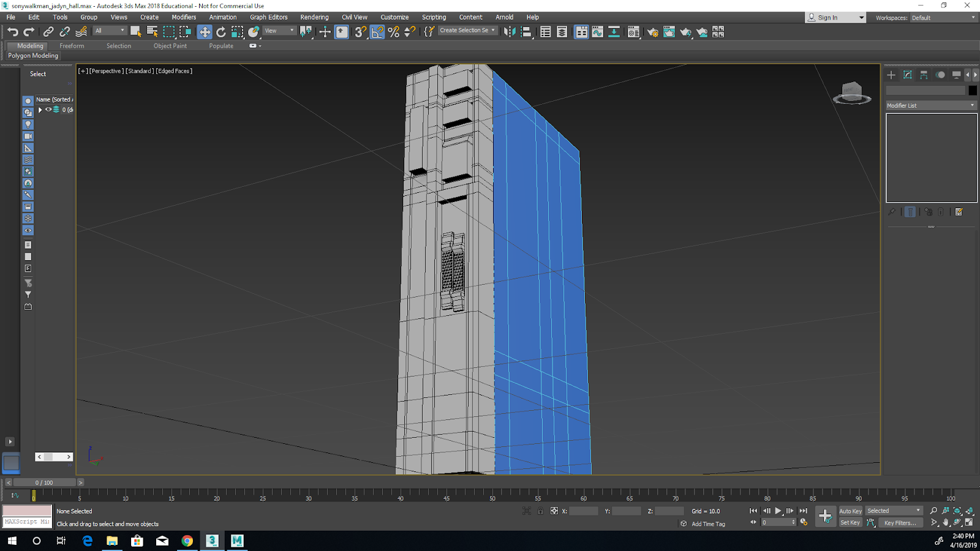Activate the Select Object tool
This screenshot has height=551, width=980.
(x=135, y=32)
